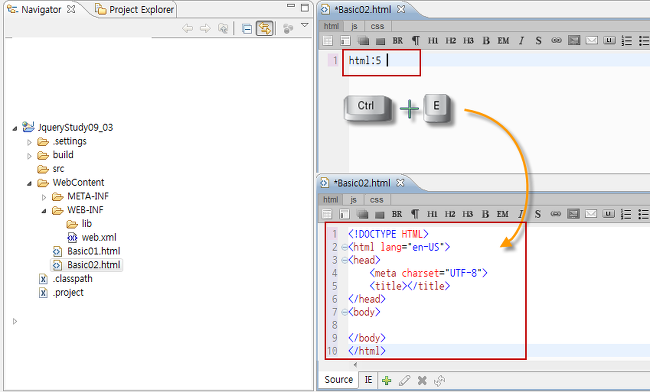Image resolution: width=650 pixels, height=392 pixels.
Task: Click the table icon in upper editor toolbar
Action: pyautogui.click(x=327, y=41)
